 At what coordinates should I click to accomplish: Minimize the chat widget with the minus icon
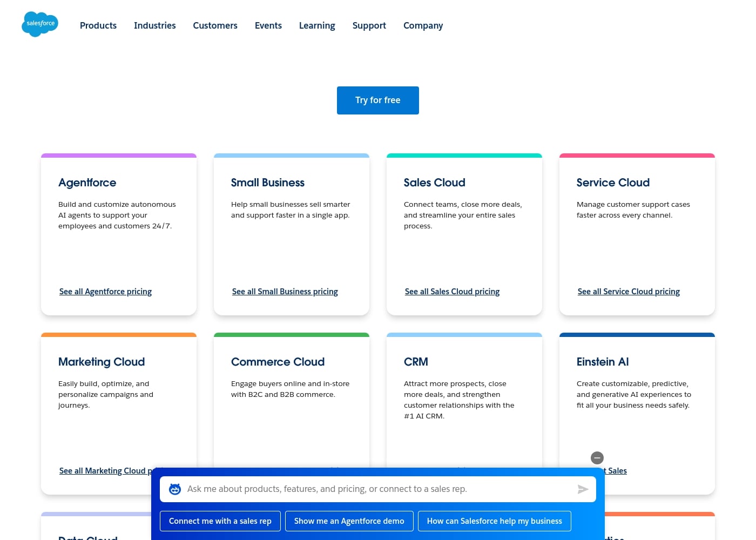[597, 458]
